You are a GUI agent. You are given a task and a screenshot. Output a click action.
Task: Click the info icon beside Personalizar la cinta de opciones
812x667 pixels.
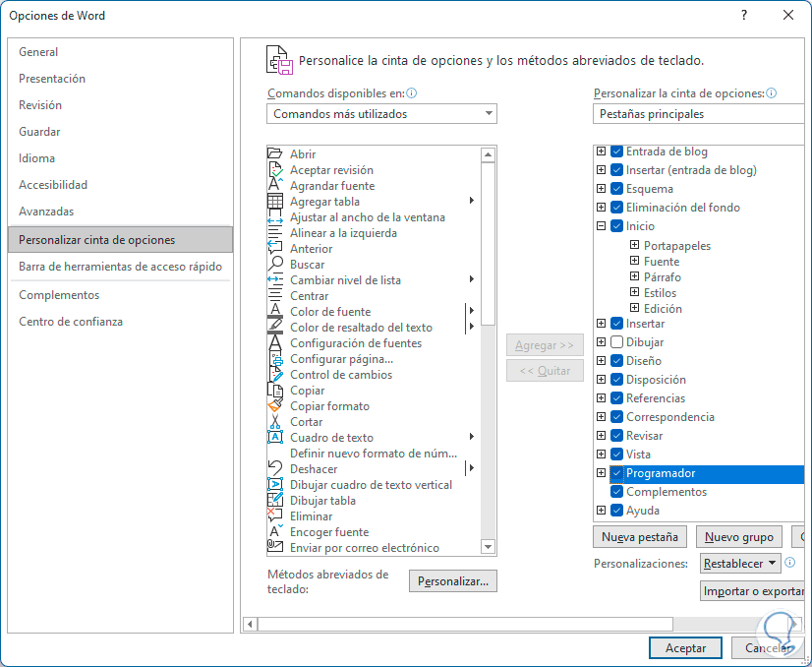[x=771, y=93]
